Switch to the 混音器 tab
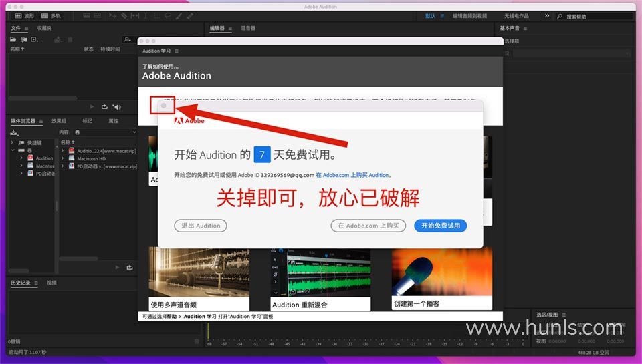This screenshot has width=642, height=364. click(x=248, y=28)
